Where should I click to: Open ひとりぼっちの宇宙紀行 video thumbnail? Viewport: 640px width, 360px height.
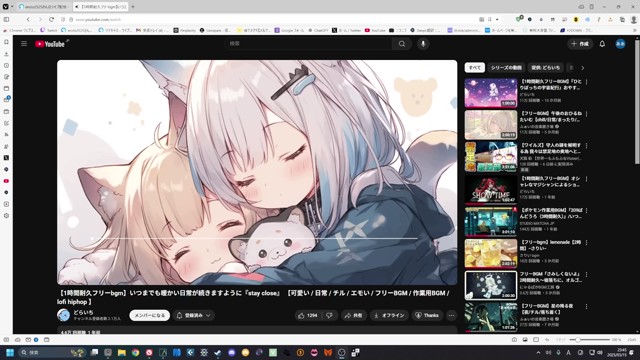pyautogui.click(x=491, y=93)
